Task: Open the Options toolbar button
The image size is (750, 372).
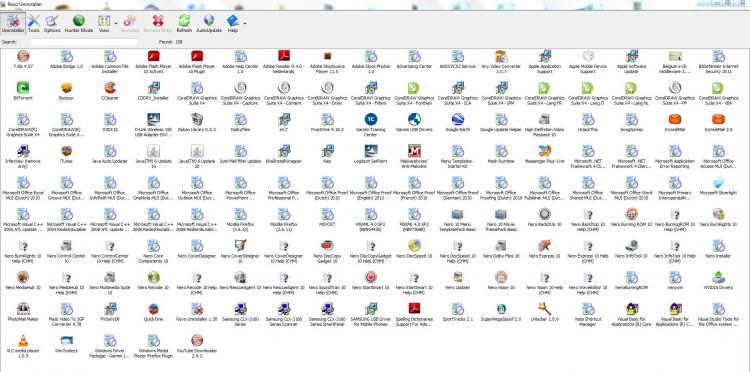Action: tap(52, 23)
